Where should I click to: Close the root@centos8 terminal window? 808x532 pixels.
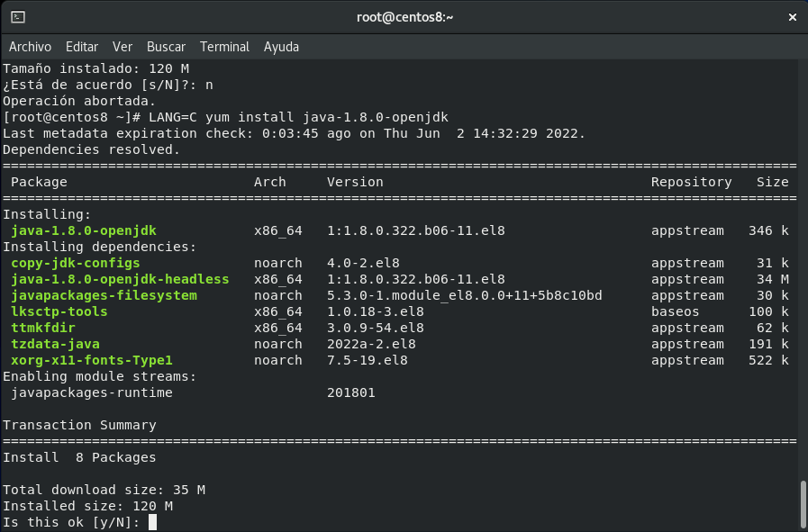pyautogui.click(x=793, y=17)
